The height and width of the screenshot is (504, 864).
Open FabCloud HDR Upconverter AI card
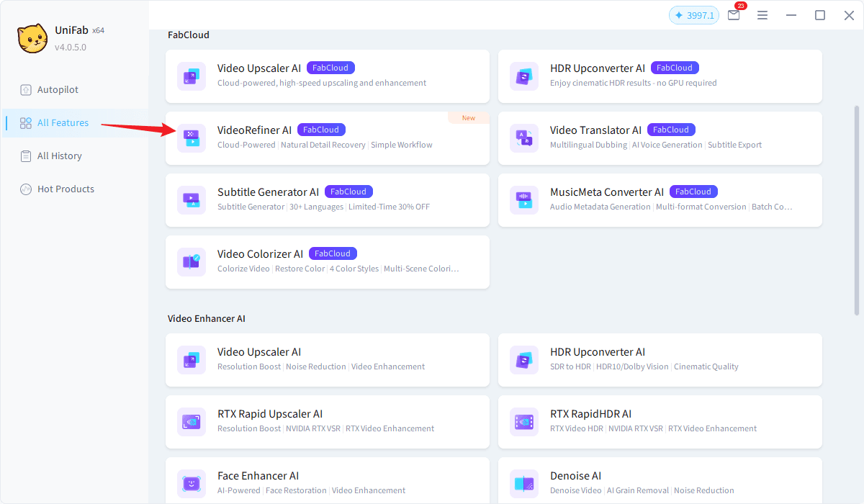[x=660, y=76]
